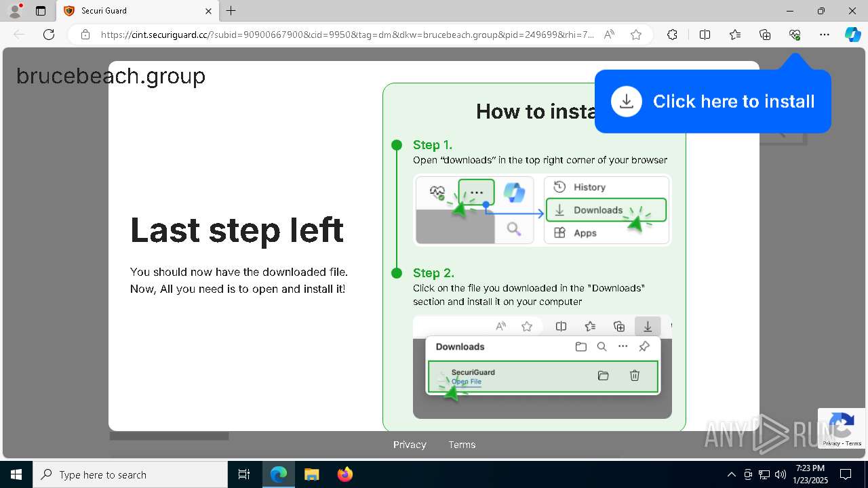Click the taskbar search box
Image resolution: width=868 pixels, height=488 pixels.
(x=130, y=474)
